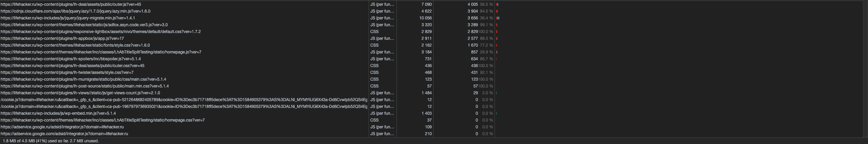868x144 pixels.
Task: Click total bytes value 1 403
Action: [426, 113]
